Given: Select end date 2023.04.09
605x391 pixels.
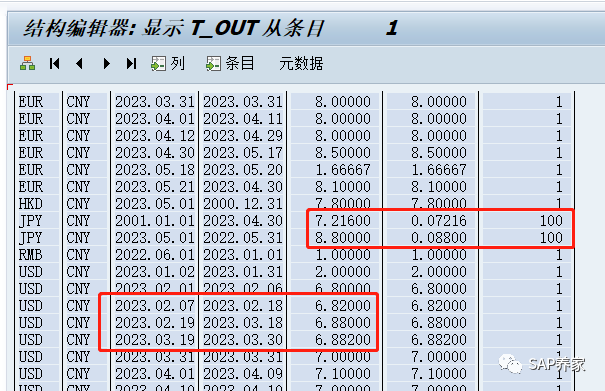Looking at the screenshot, I should pos(243,374).
